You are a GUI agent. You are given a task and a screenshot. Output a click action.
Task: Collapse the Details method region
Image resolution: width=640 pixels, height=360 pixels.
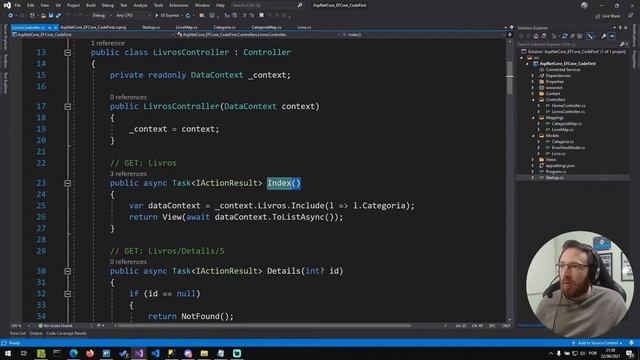click(68, 271)
